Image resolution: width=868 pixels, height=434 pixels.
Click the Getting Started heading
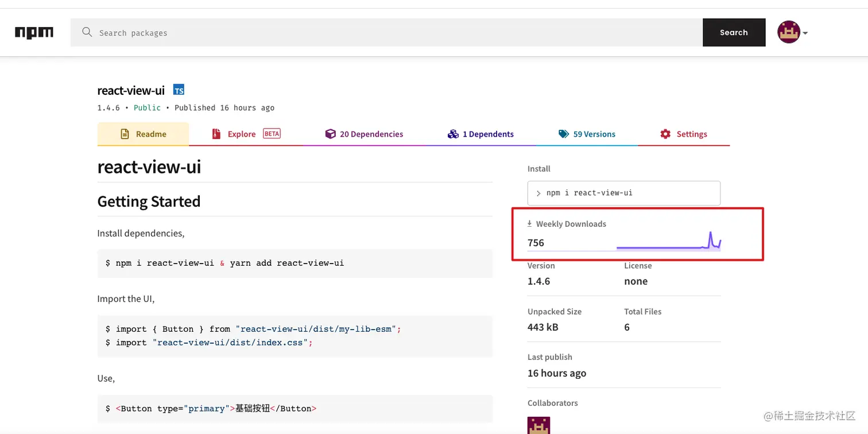(x=149, y=201)
